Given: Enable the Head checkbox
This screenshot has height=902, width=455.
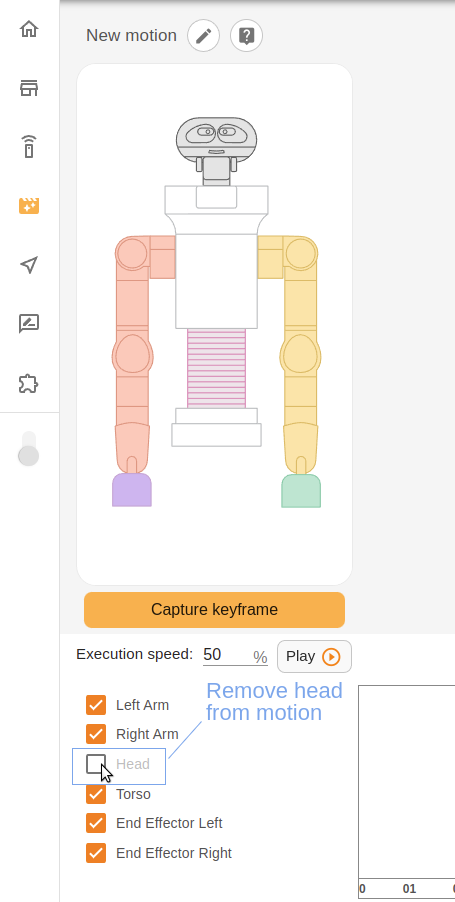Looking at the screenshot, I should [x=96, y=764].
